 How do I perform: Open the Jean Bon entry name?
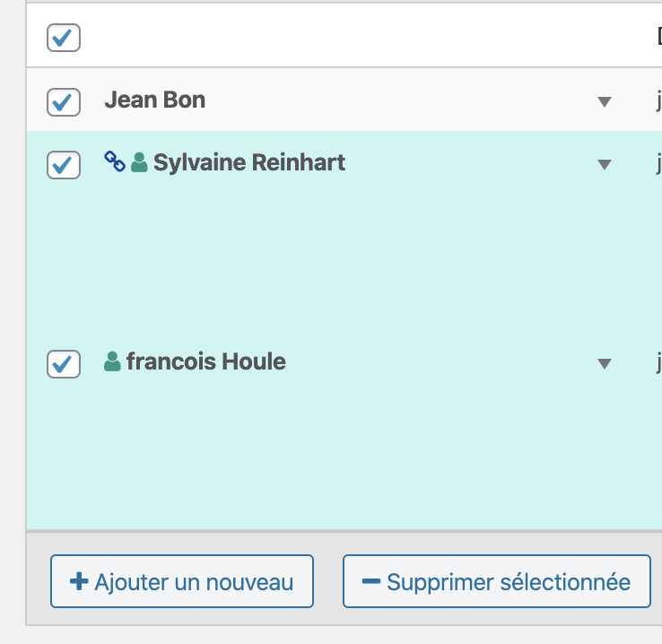(x=155, y=100)
